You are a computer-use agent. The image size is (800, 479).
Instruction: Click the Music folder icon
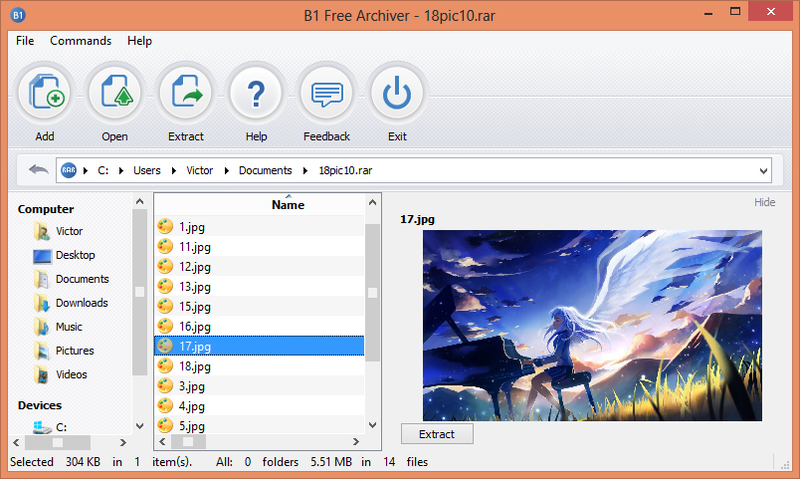point(42,327)
